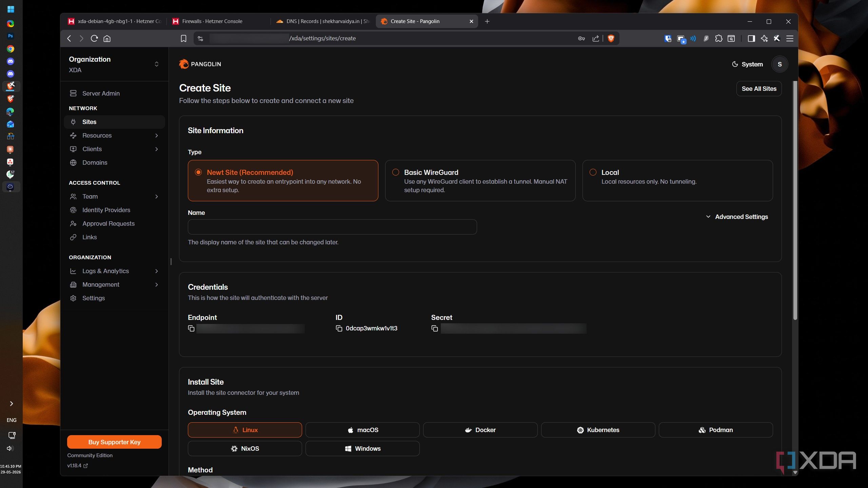This screenshot has width=868, height=488.
Task: Choose macOS operating system
Action: coord(362,430)
